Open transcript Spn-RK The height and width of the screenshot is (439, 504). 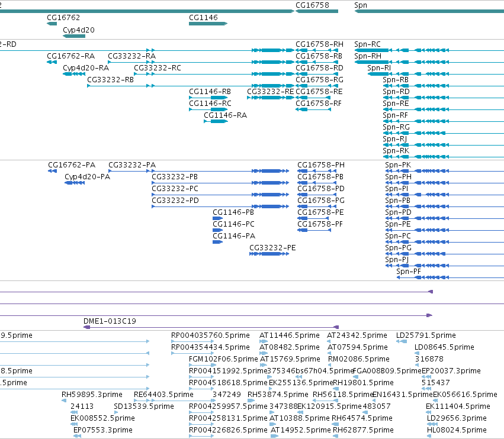click(x=396, y=151)
